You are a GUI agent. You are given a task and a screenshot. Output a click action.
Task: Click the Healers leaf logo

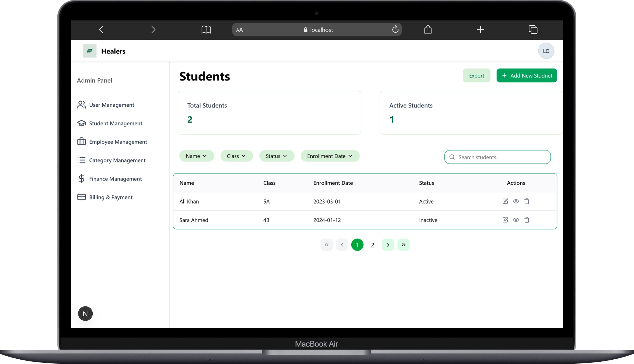pyautogui.click(x=90, y=51)
